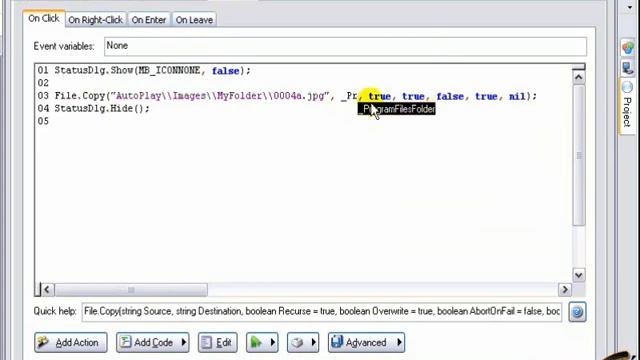Click the 'nil' argument on line 03
Image resolution: width=640 pixels, height=360 pixels.
tap(517, 96)
